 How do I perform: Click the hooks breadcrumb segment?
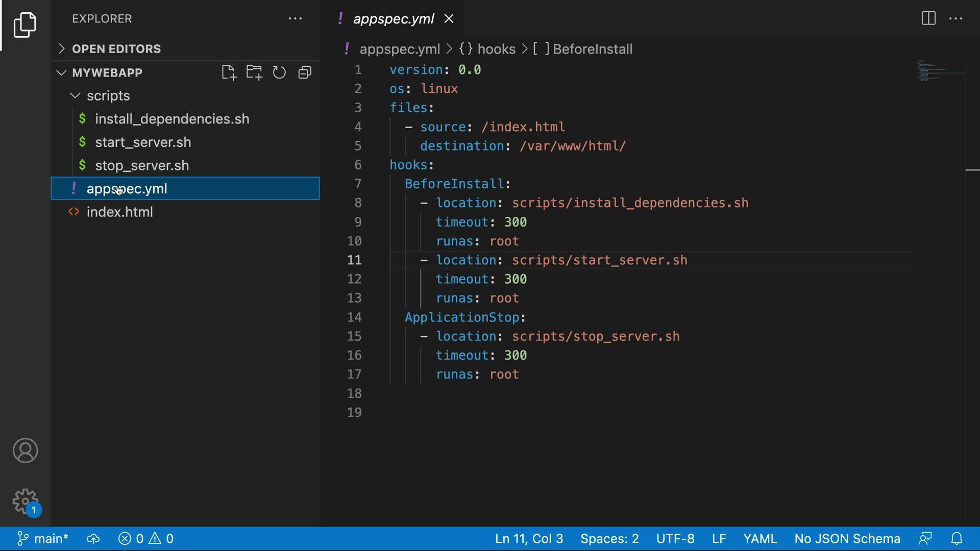[x=496, y=49]
